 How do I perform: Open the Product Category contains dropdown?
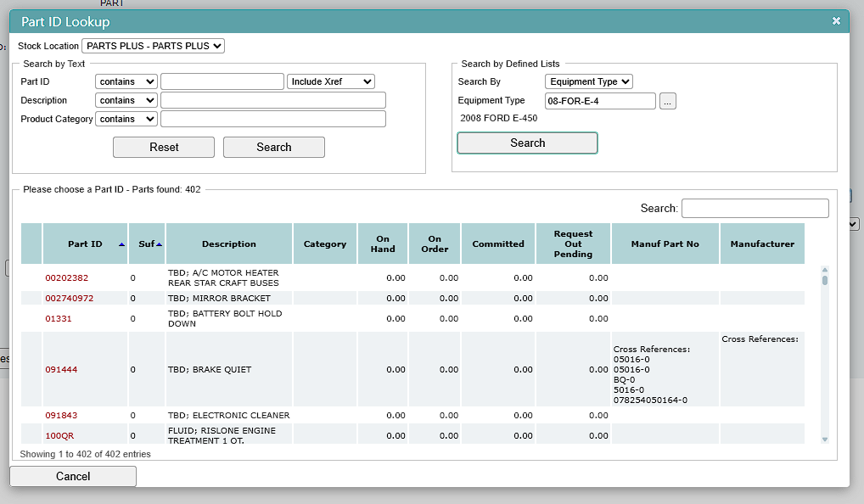[126, 119]
